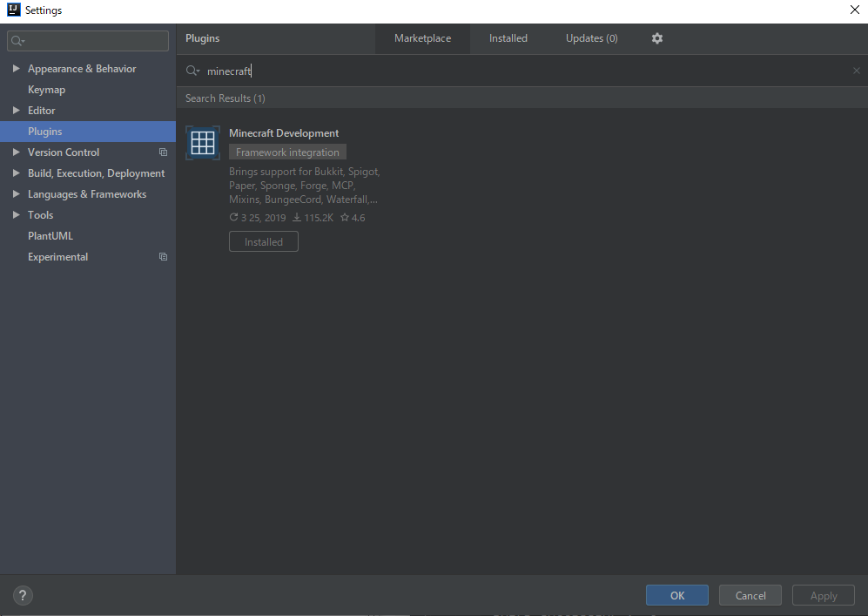Select Build, Execution, Deployment entry
The width and height of the screenshot is (868, 616).
pos(97,173)
